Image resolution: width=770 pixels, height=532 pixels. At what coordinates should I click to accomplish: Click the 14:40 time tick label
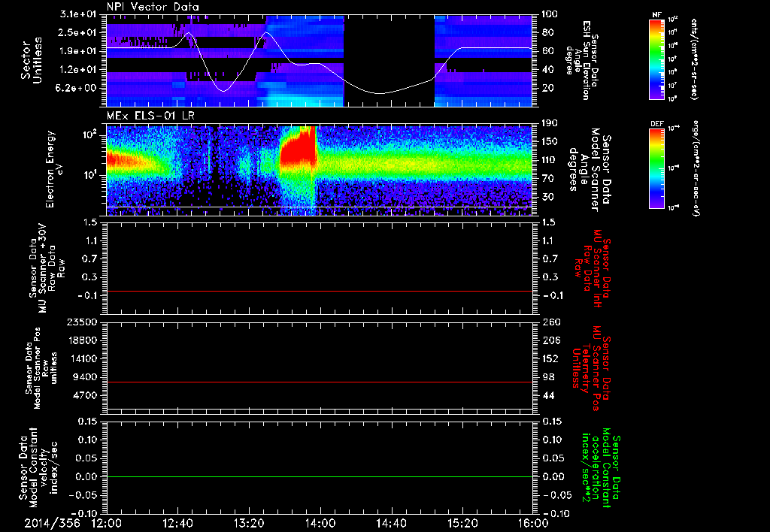[x=391, y=524]
